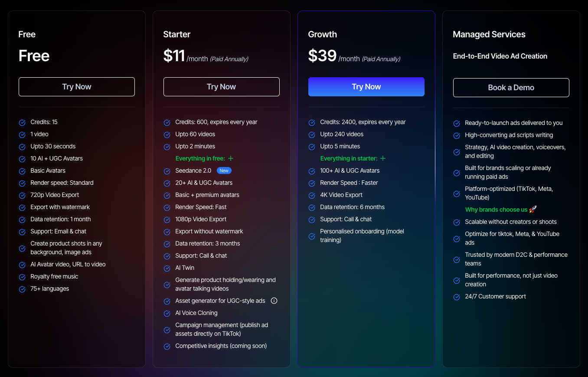Image resolution: width=588 pixels, height=377 pixels.
Task: Select the 'Managed Services' plan heading
Action: [x=489, y=34]
